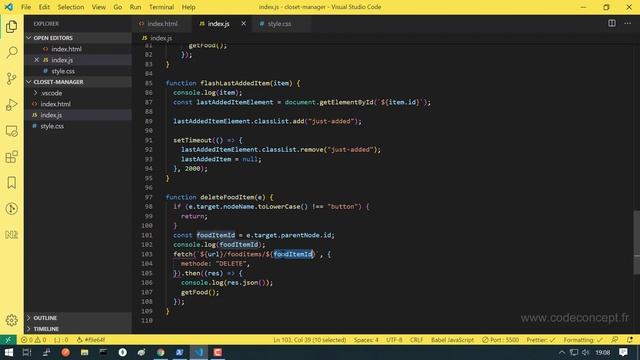Open Windows Start menu
The image size is (640, 360).
[x=8, y=352]
